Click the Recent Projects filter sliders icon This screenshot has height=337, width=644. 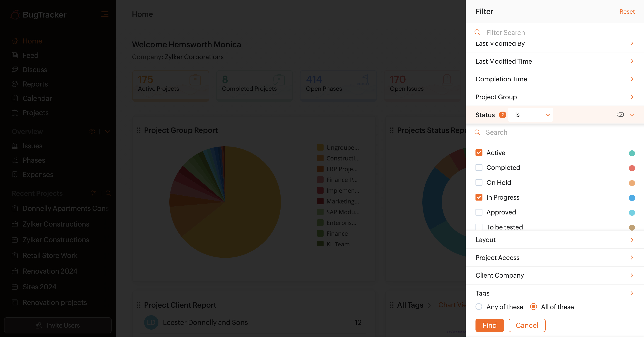93,193
